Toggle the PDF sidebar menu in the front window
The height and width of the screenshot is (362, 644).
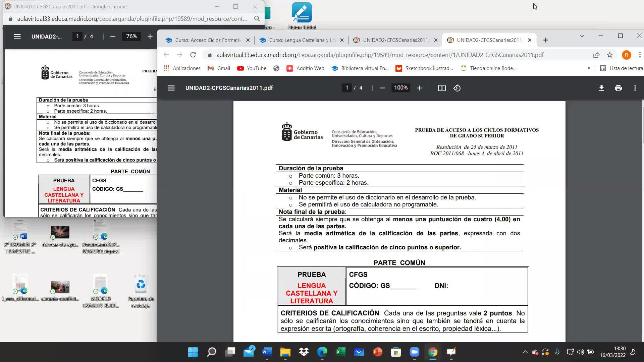171,88
